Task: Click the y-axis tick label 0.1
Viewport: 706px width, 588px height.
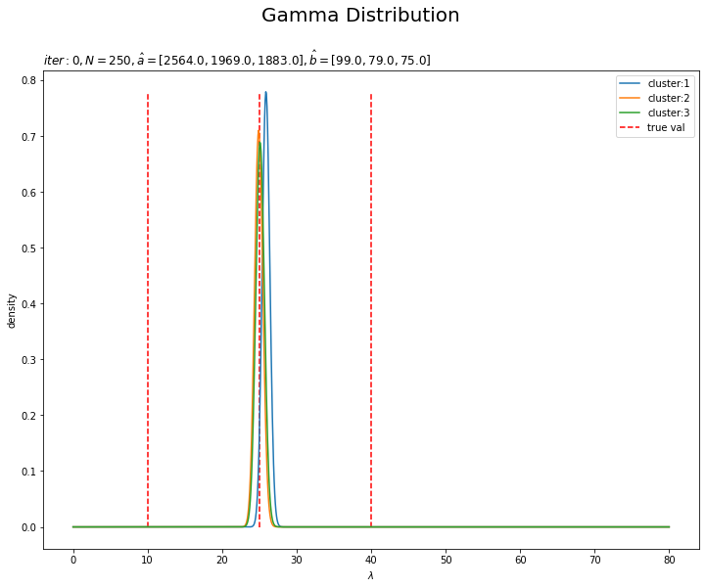Action: [x=28, y=472]
